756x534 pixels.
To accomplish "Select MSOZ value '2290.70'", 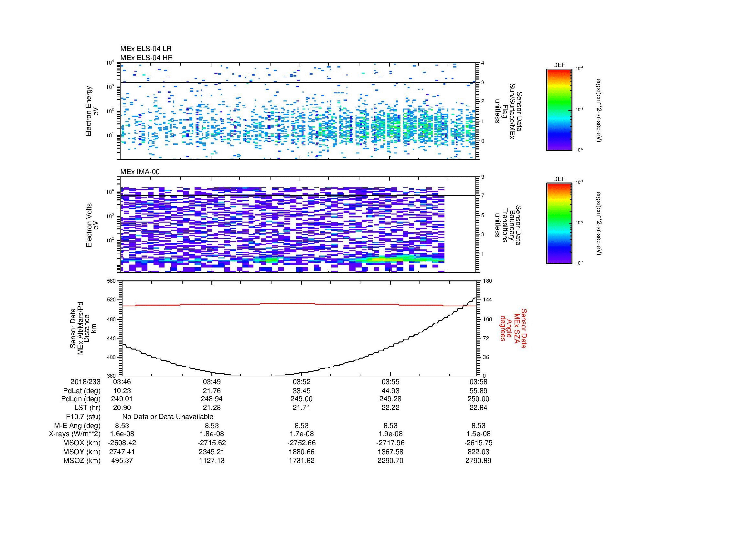I will point(390,461).
